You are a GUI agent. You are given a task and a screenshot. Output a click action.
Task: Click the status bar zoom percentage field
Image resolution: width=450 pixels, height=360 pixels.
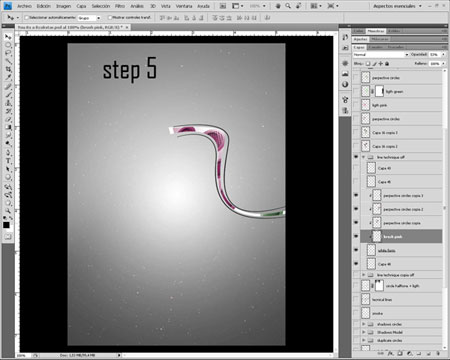pos(22,355)
